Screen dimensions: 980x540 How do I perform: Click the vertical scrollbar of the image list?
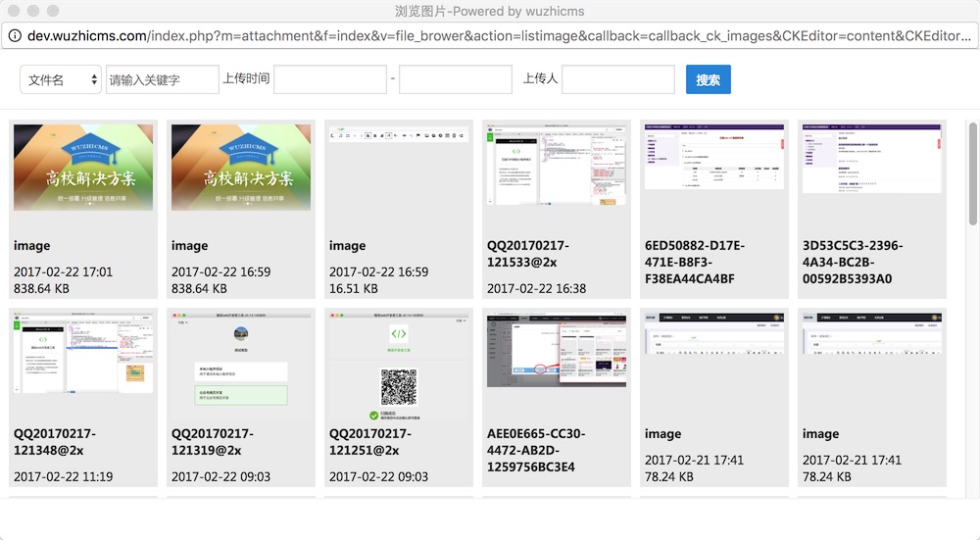(972, 176)
